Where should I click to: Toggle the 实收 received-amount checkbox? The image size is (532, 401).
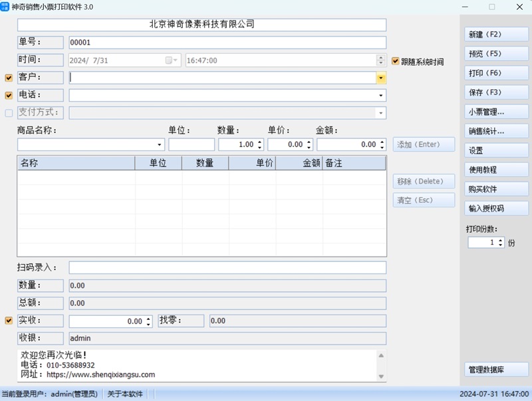[7, 320]
